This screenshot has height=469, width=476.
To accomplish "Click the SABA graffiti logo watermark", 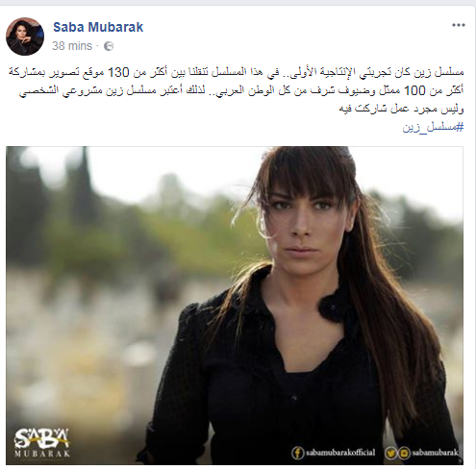I will point(41,439).
